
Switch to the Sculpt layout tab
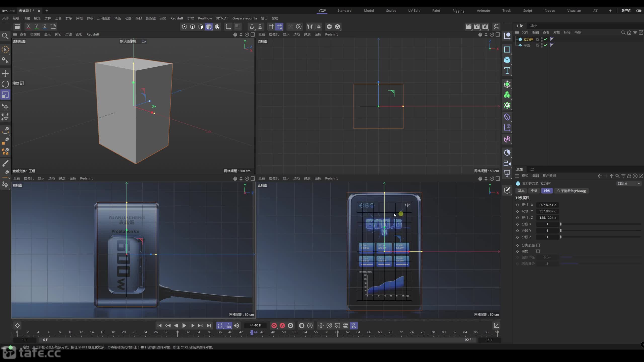coord(391,11)
